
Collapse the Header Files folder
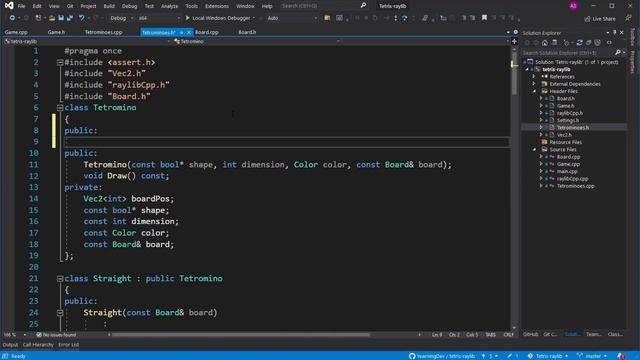pos(534,91)
